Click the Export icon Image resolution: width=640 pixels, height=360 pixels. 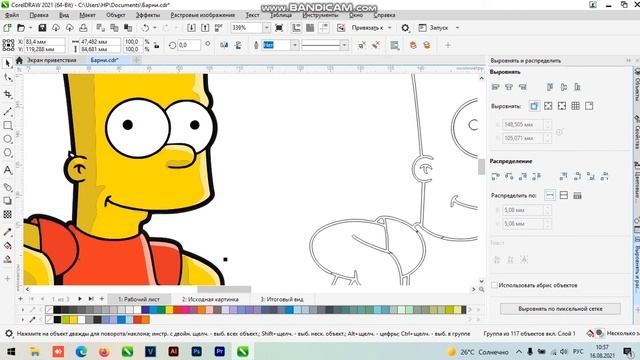pos(205,28)
